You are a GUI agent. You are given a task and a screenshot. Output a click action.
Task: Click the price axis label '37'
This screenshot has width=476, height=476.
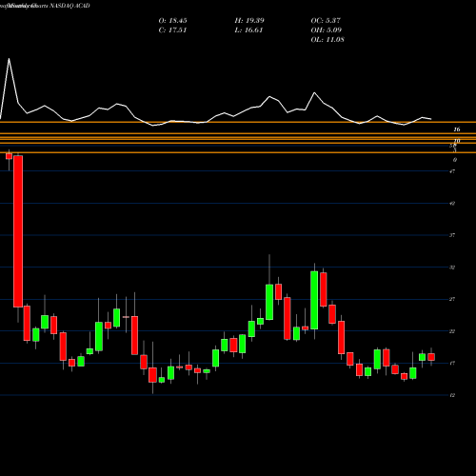tap(452, 235)
